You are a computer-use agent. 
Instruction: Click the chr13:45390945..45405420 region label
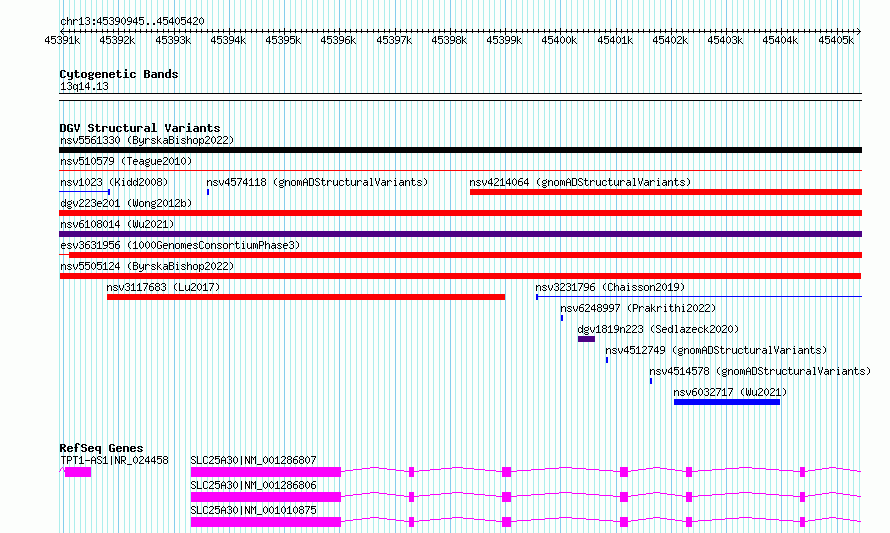point(132,21)
